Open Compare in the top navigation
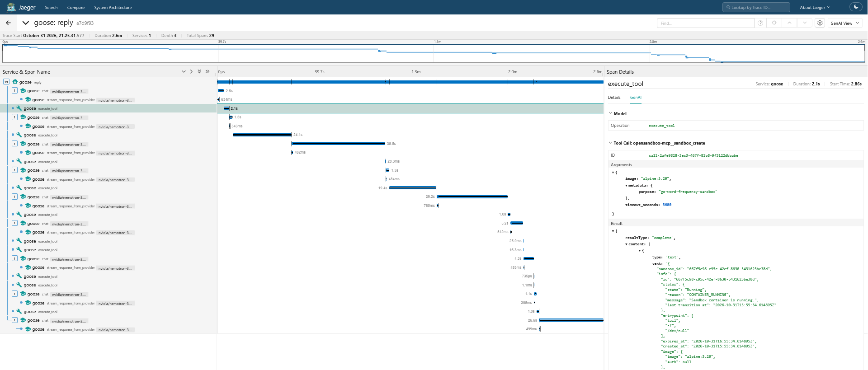 [76, 7]
